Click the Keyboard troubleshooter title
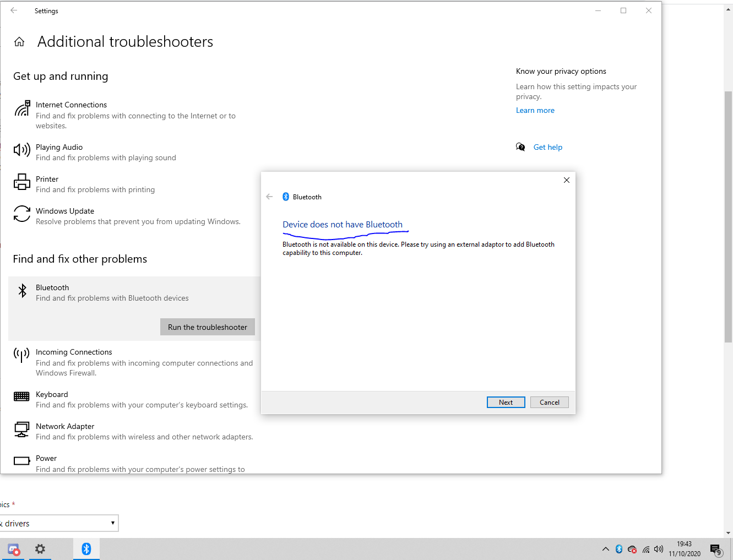This screenshot has width=733, height=560. coord(52,394)
